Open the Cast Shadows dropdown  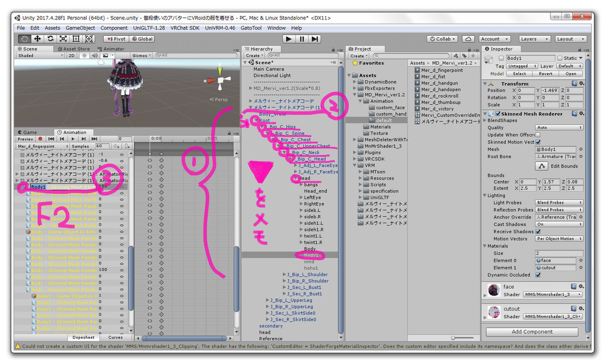[559, 225]
